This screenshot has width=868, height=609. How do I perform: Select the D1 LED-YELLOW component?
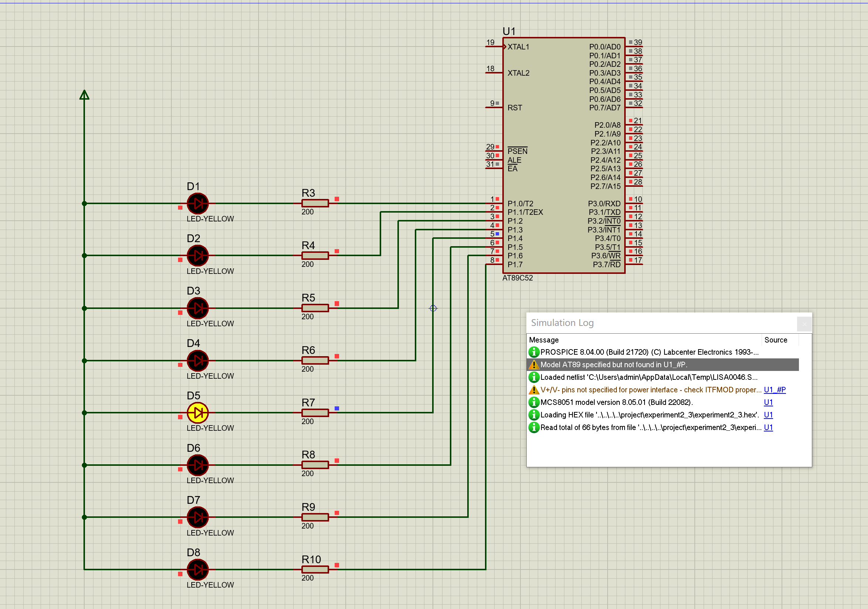coord(198,203)
